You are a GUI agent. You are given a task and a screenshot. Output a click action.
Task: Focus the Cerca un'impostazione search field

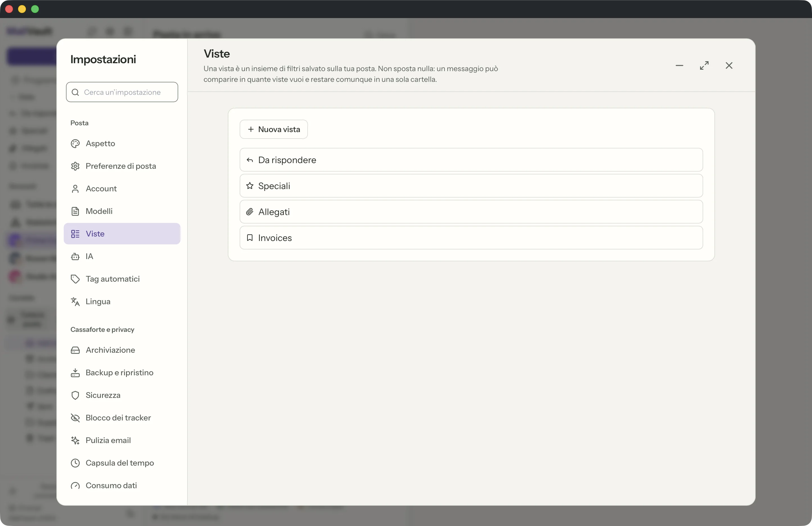click(122, 92)
